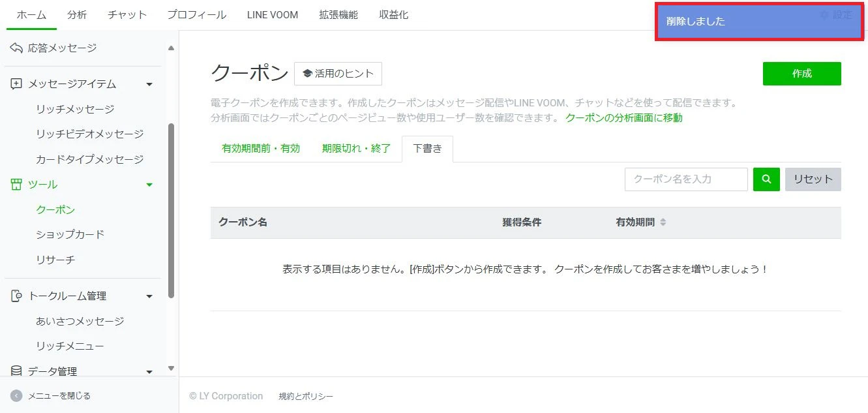Click the メニューを閉じる collapse arrow icon
The width and height of the screenshot is (868, 413).
16,395
